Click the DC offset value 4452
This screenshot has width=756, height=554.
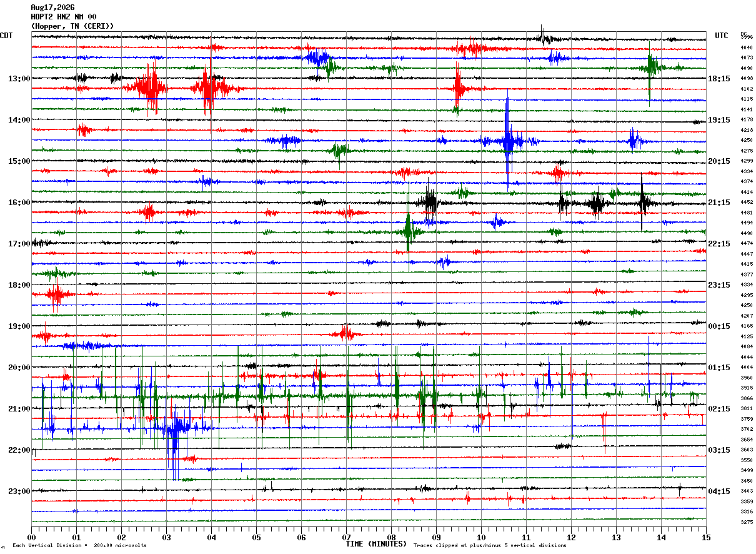click(747, 203)
